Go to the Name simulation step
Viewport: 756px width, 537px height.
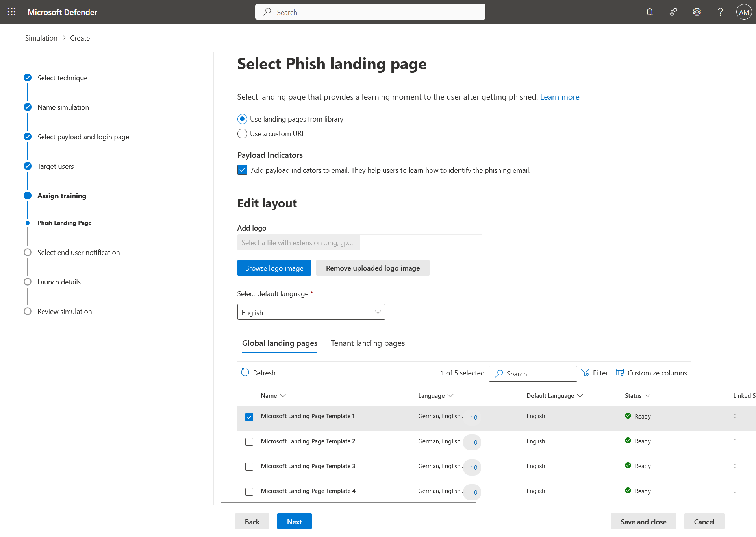click(x=63, y=107)
